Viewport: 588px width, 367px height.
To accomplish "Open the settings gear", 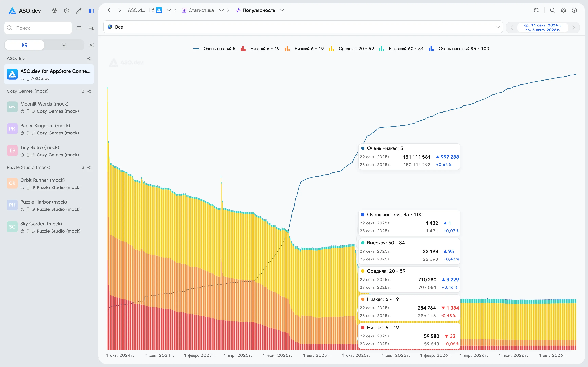I will [x=563, y=10].
